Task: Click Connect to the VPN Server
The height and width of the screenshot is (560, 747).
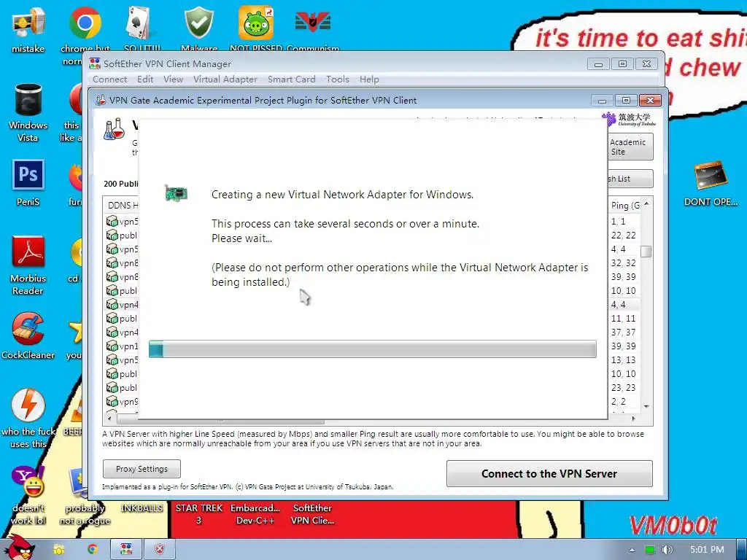Action: (x=549, y=474)
